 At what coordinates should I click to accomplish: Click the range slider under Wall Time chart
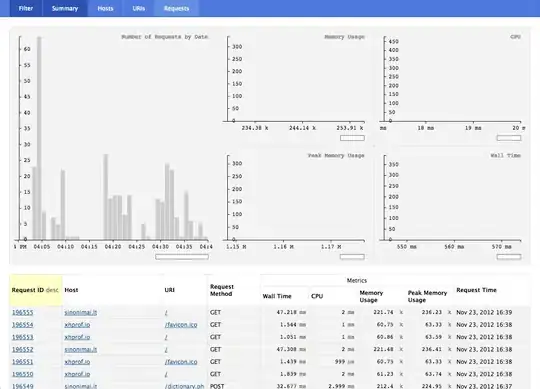pos(509,257)
